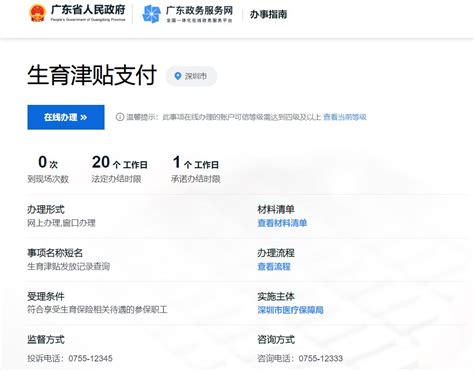Click the 材料清单 heading
Screen dimensions: 474x371
[276, 210]
